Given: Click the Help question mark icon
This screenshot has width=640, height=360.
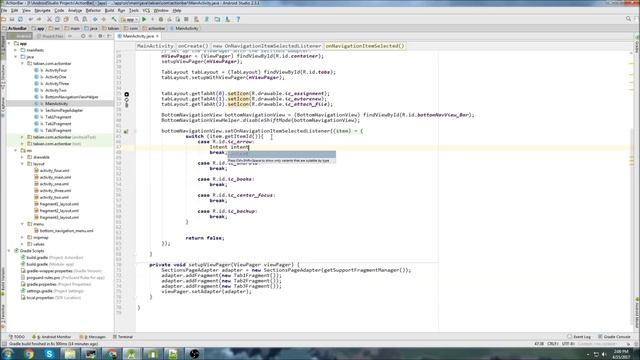Looking at the screenshot, I should pyautogui.click(x=238, y=19).
